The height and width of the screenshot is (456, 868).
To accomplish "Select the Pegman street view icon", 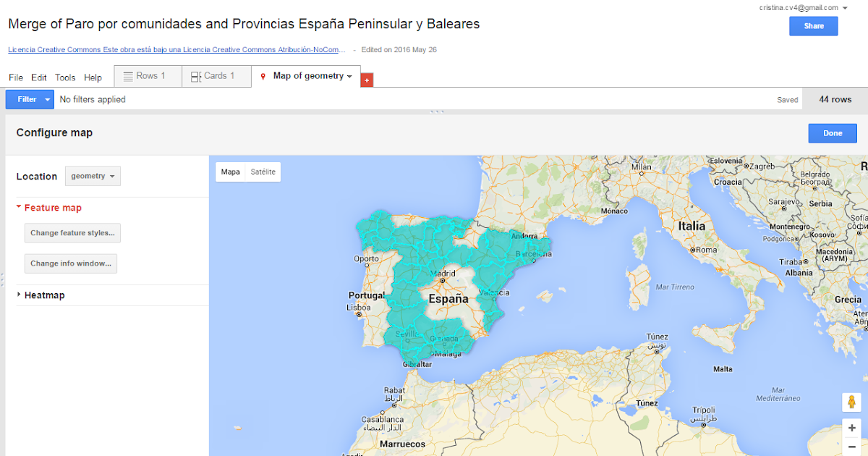I will point(851,402).
